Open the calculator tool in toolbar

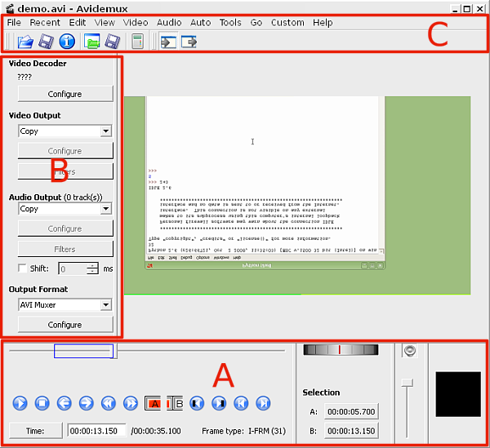pyautogui.click(x=138, y=42)
